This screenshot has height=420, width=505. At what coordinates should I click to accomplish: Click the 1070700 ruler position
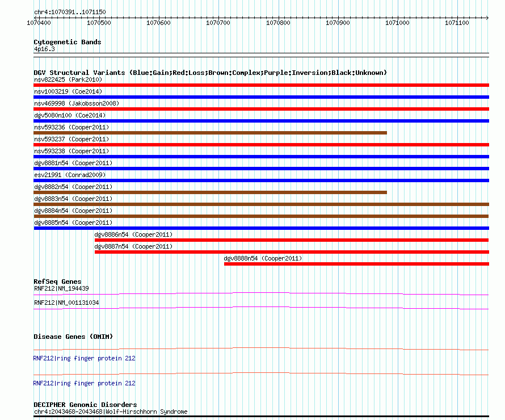click(218, 23)
